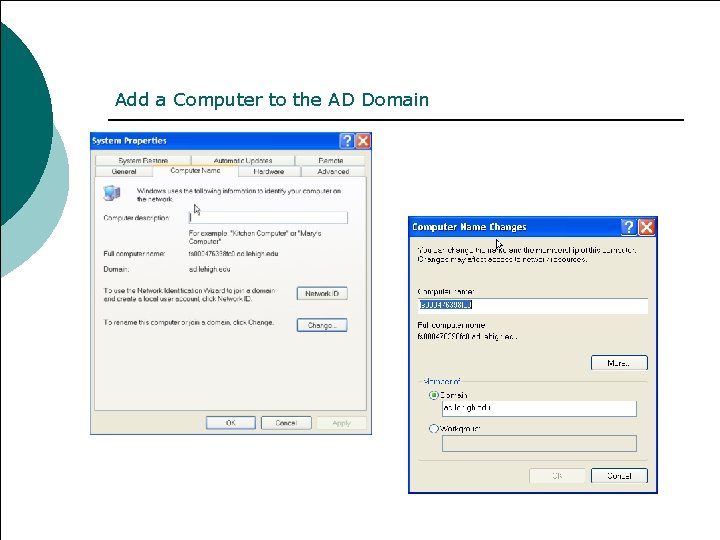Switch to the Remote tab

(x=331, y=160)
